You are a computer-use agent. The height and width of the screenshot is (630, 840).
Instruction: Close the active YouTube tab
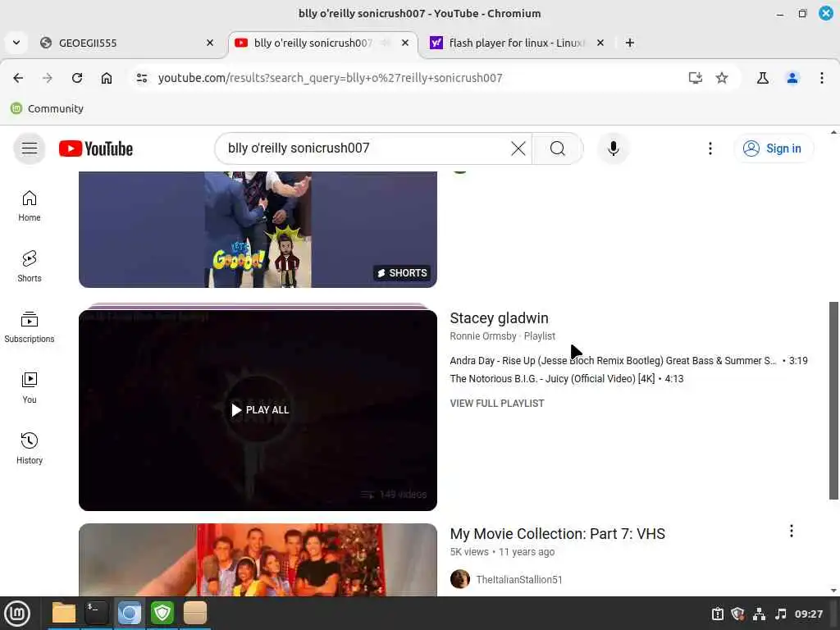[405, 43]
